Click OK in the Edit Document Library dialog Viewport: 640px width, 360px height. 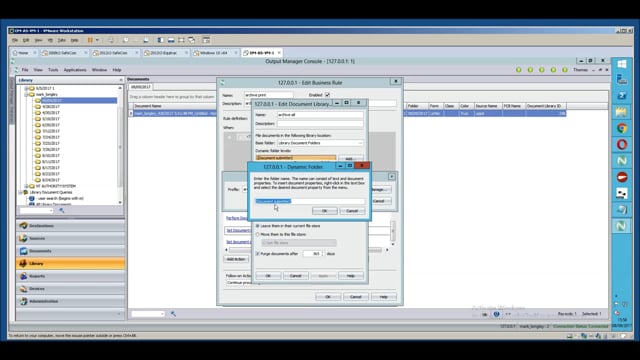[268, 276]
